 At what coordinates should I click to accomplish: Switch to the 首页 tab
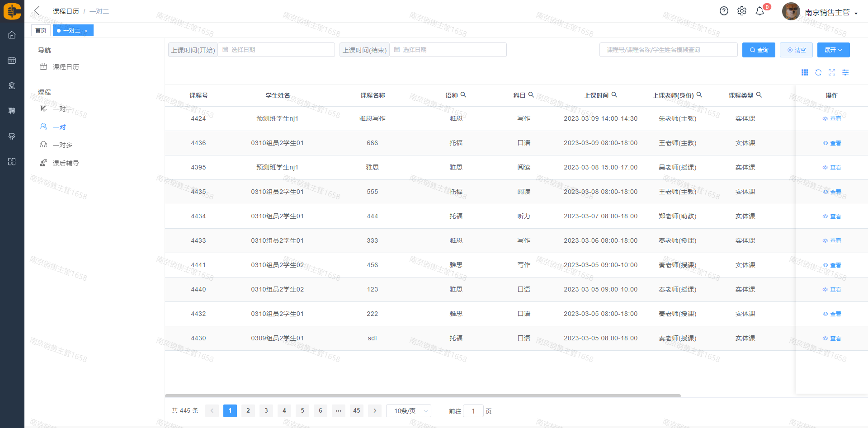point(41,30)
